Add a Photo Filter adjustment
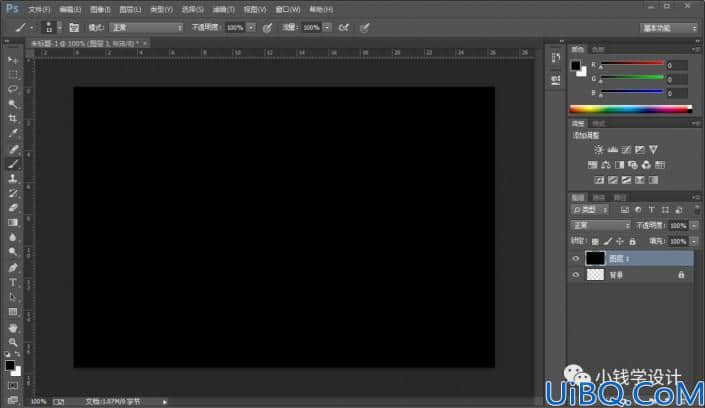The image size is (705, 408). click(633, 165)
